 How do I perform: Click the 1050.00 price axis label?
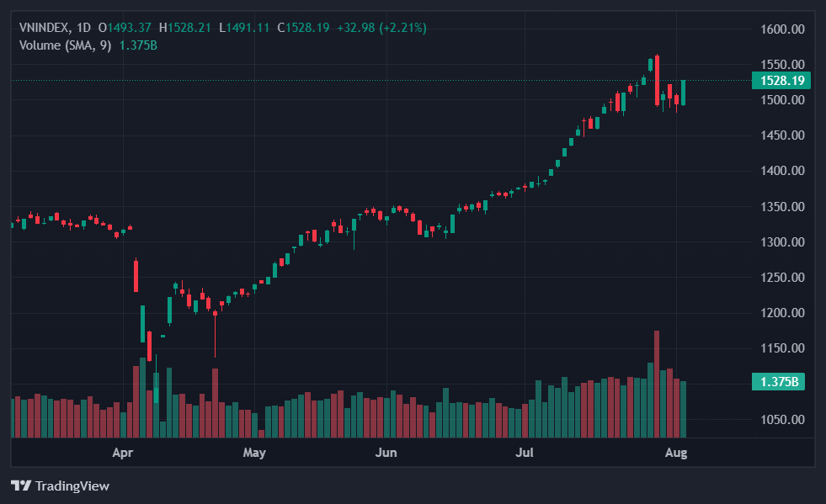tap(782, 420)
